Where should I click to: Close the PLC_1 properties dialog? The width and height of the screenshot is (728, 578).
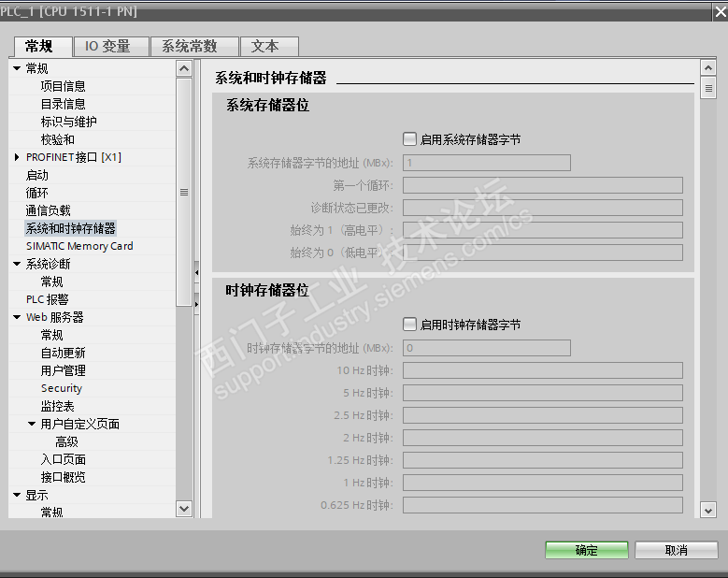[721, 12]
